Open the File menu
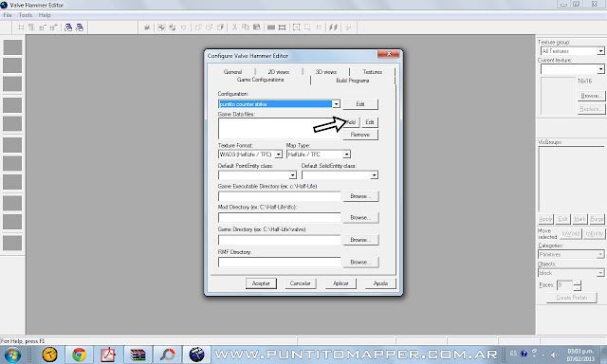Viewport: 607px width, 364px height. 8,15
